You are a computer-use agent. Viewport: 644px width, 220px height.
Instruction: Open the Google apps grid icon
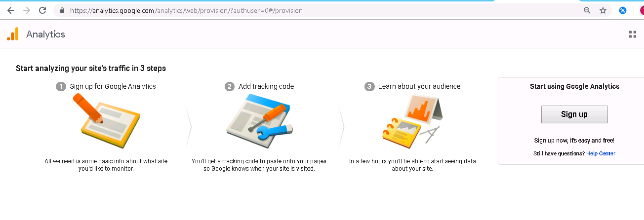(x=633, y=34)
